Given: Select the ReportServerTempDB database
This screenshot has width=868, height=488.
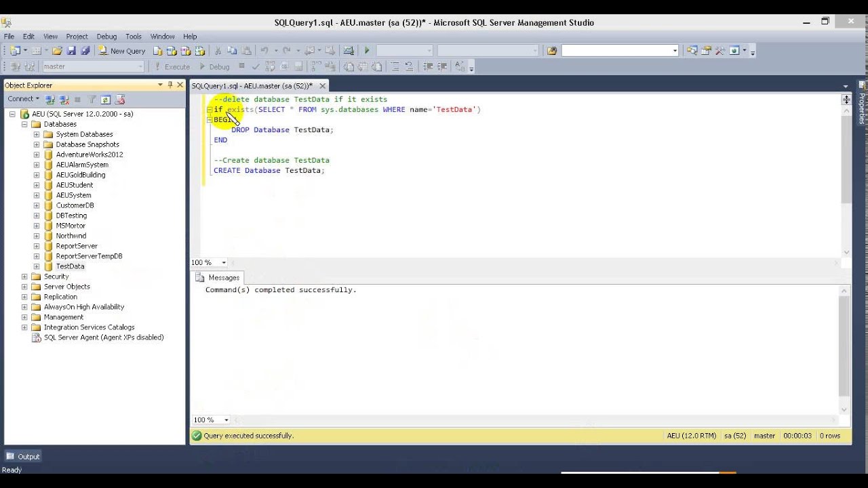Looking at the screenshot, I should coord(89,256).
